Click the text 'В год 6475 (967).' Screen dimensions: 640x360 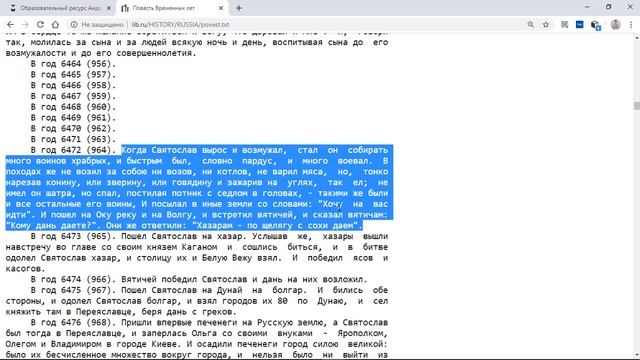pos(73,290)
